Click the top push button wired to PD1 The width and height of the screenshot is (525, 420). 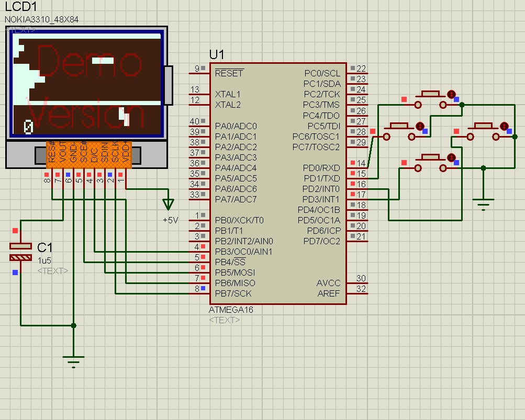coord(430,100)
